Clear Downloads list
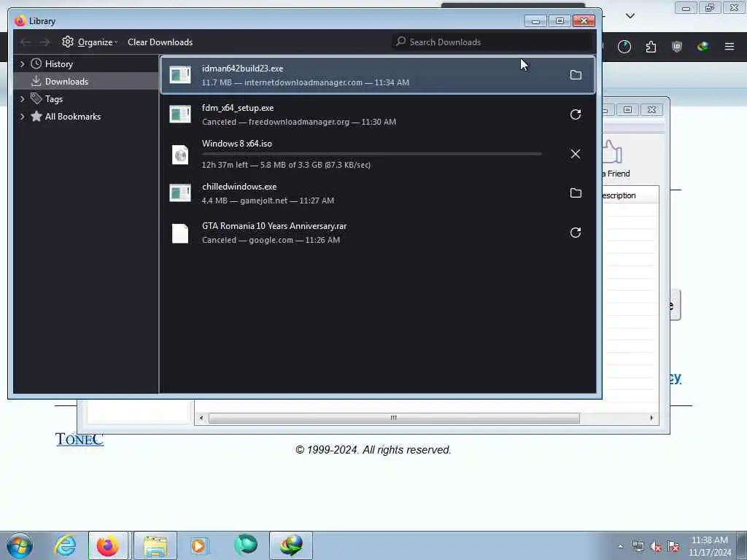747x560 pixels. pos(160,42)
